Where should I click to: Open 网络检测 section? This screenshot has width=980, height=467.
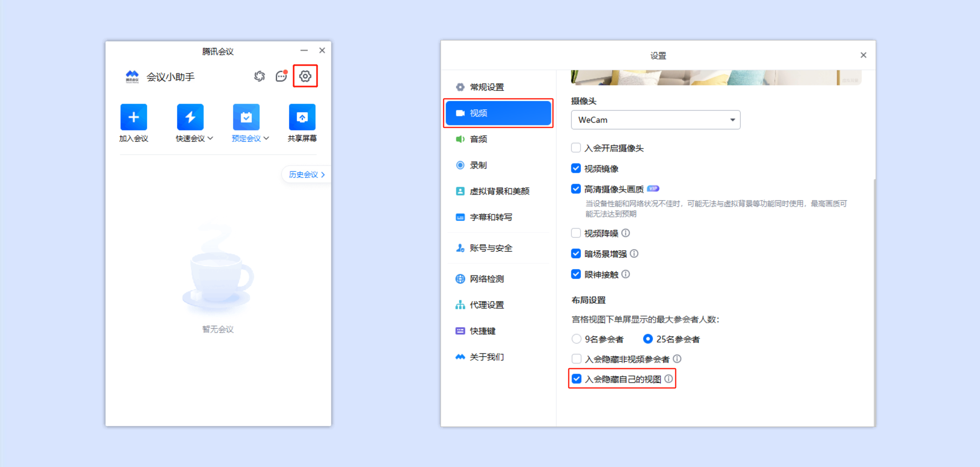498,279
